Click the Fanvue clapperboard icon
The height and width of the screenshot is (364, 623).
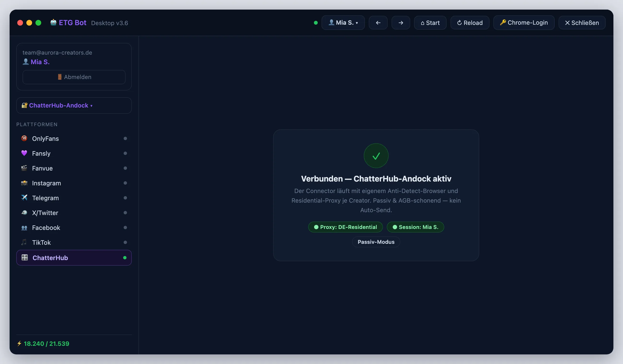(24, 168)
